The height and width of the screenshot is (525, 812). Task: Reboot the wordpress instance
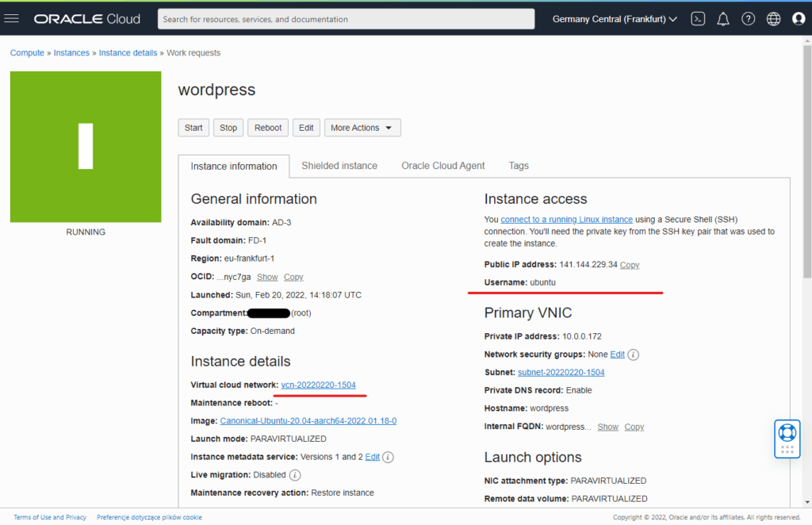click(268, 128)
